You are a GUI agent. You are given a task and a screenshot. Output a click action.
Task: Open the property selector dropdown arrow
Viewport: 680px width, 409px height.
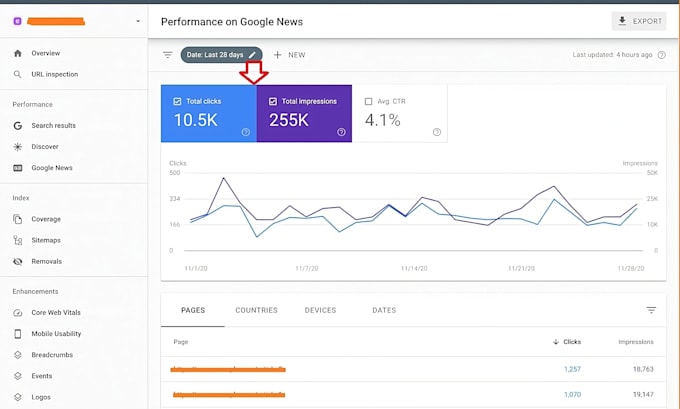click(x=138, y=21)
